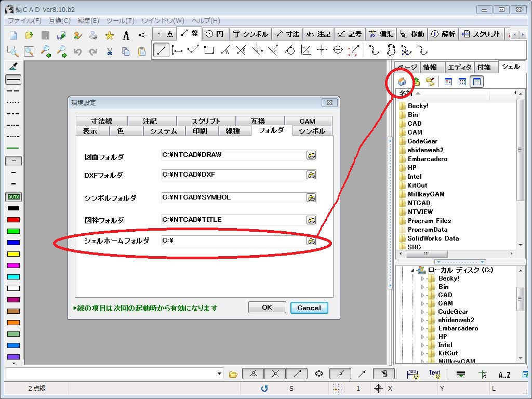The image size is (532, 399).
Task: Expand the HP folder in tree
Action: point(422,337)
